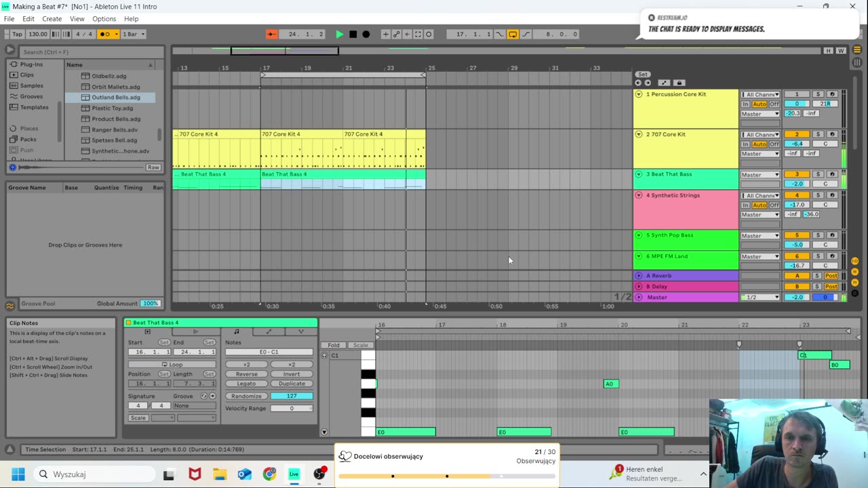Screen dimensions: 868x488
Task: Open the Create menu
Action: (x=52, y=18)
